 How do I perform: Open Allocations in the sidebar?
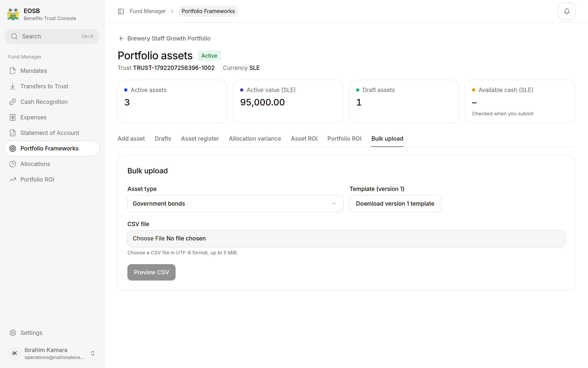point(52,164)
